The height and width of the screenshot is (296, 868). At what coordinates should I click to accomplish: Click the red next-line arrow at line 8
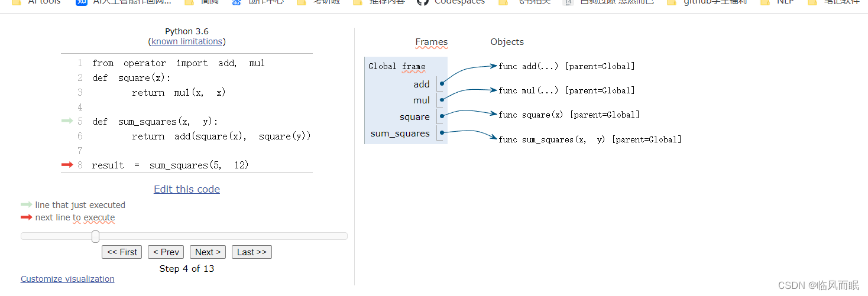(67, 165)
